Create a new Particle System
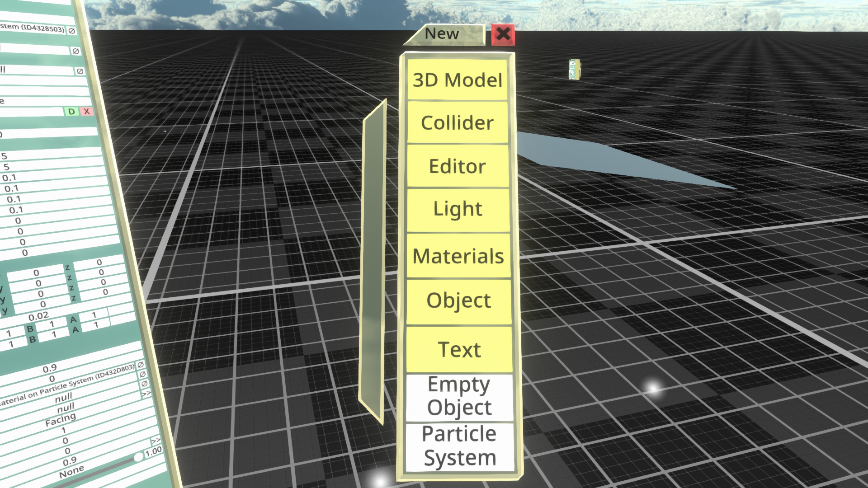 pyautogui.click(x=460, y=446)
